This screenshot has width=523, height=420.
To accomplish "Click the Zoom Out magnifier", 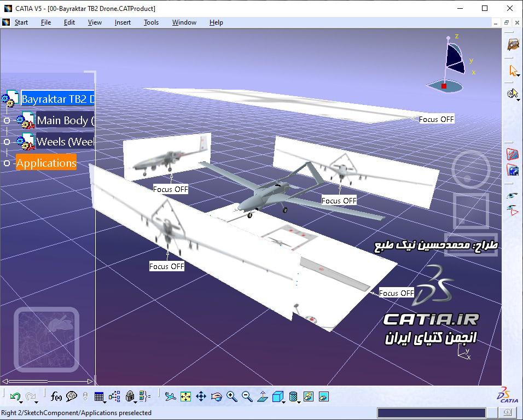I will (247, 396).
